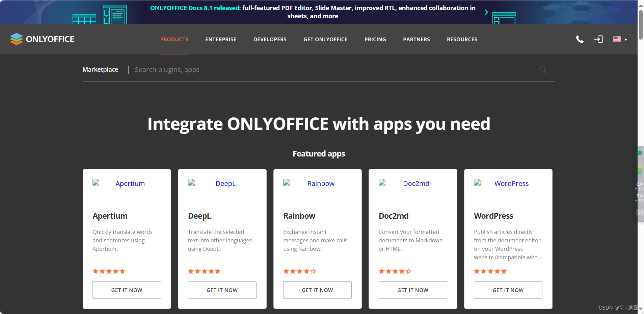The width and height of the screenshot is (644, 314).
Task: Click GET IT NOW for Doc2md
Action: tap(413, 290)
